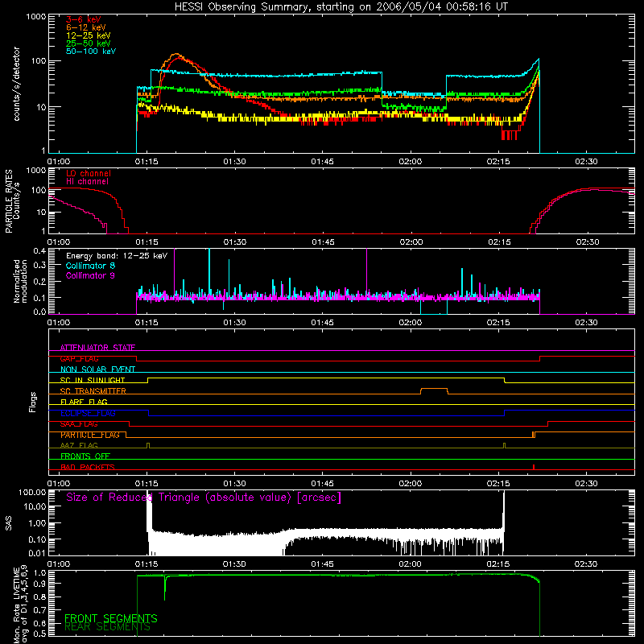Select the yellow 12-25 keV legend entry
644x644 pixels.
click(x=89, y=35)
